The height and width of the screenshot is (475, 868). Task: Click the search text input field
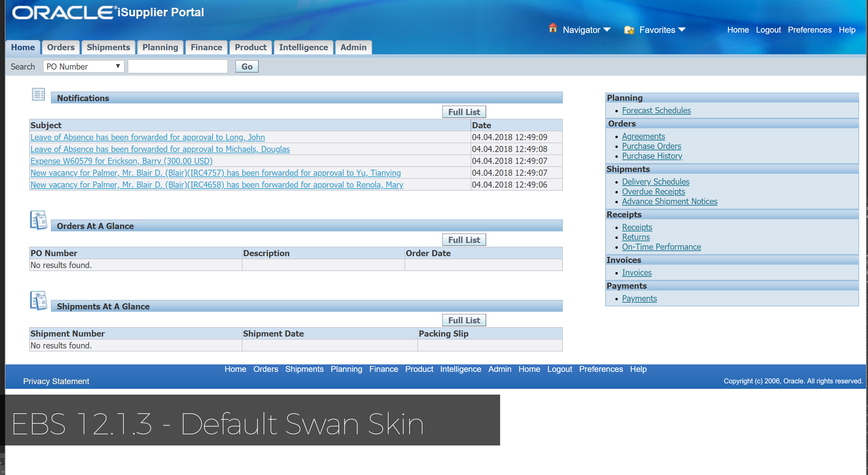(178, 66)
